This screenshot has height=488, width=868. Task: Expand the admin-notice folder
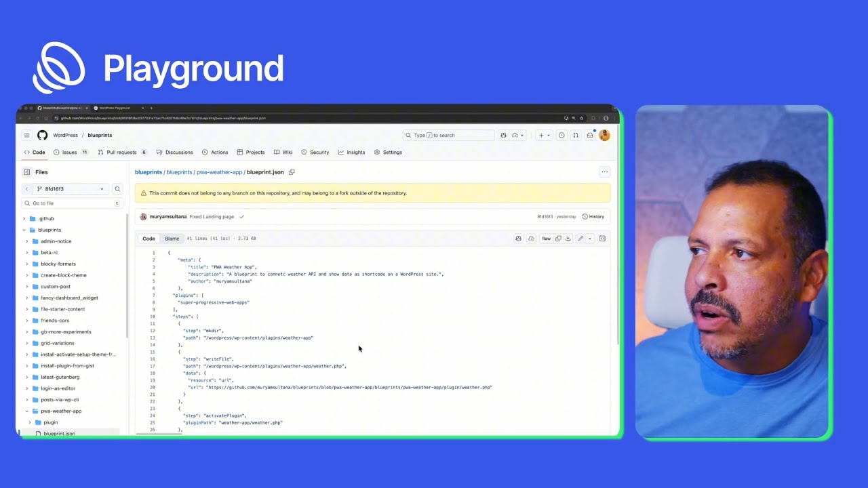[27, 241]
